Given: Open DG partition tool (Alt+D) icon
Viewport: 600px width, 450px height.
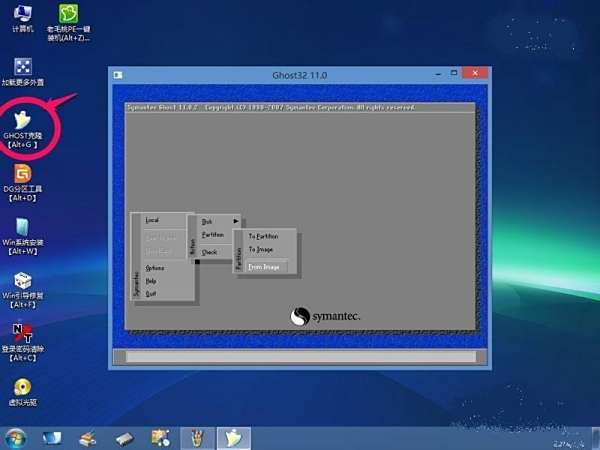Looking at the screenshot, I should point(23,183).
